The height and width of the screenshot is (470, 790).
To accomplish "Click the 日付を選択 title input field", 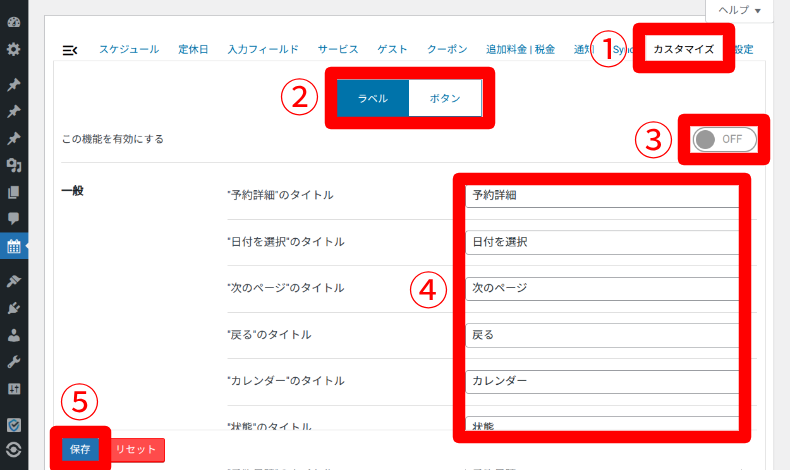I will pos(603,242).
